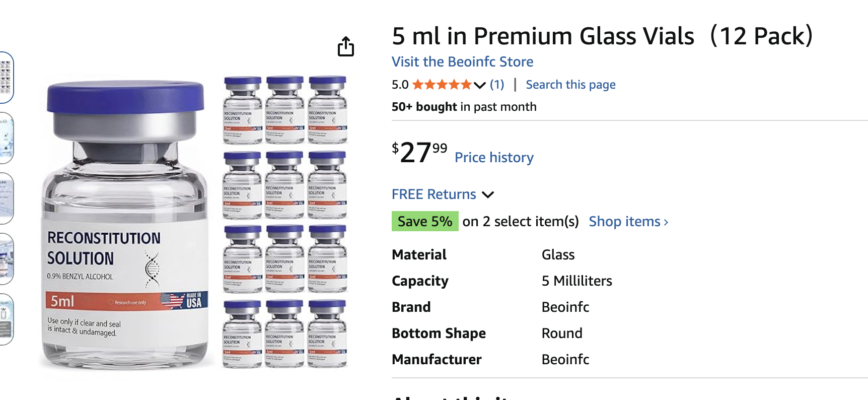Select the fourth product thumbnail
This screenshot has width=868, height=400.
[x=6, y=258]
